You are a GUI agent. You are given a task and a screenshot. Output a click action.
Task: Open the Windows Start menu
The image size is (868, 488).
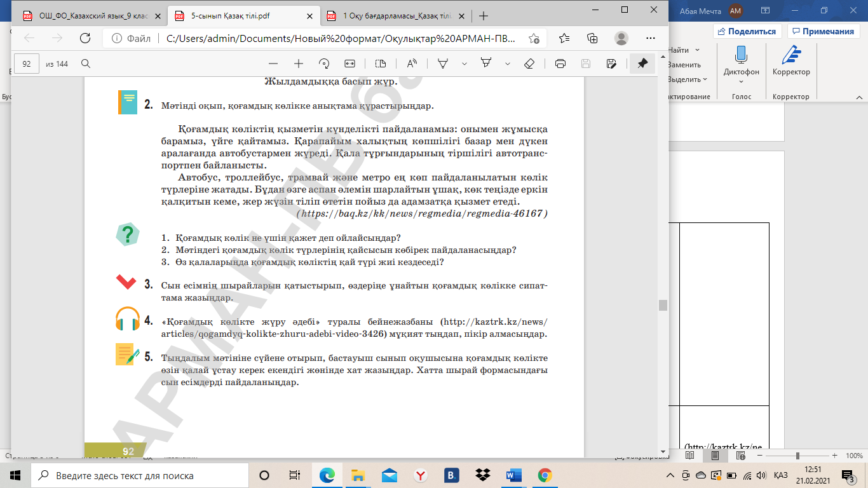click(x=15, y=475)
